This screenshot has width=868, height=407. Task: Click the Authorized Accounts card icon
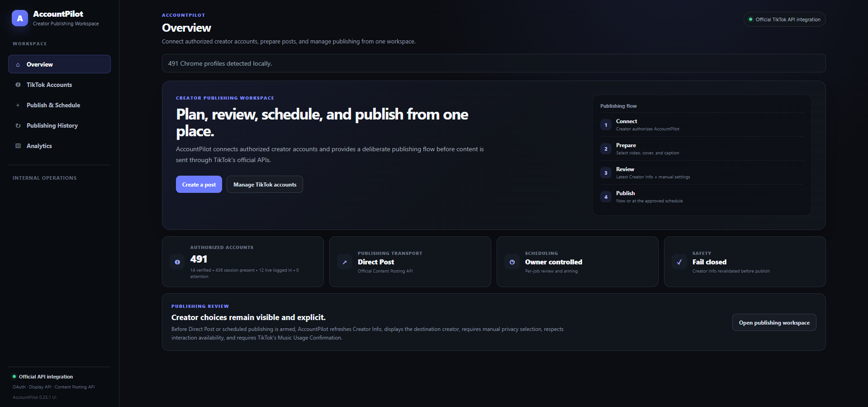[177, 262]
